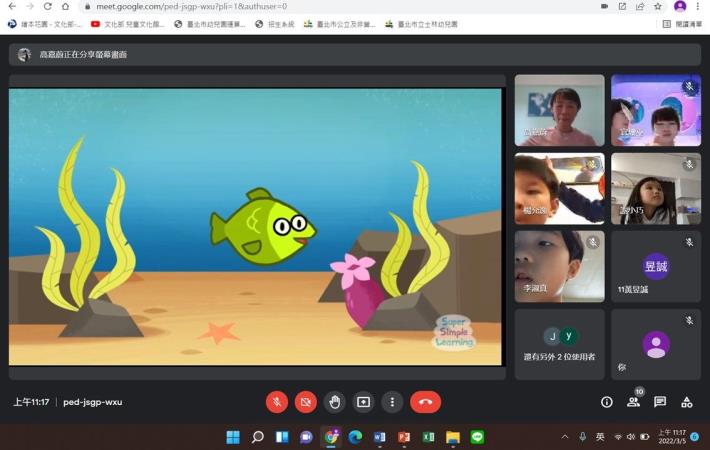The height and width of the screenshot is (450, 710).
Task: Click the 11黃昱誠 participant tile
Action: tap(655, 267)
